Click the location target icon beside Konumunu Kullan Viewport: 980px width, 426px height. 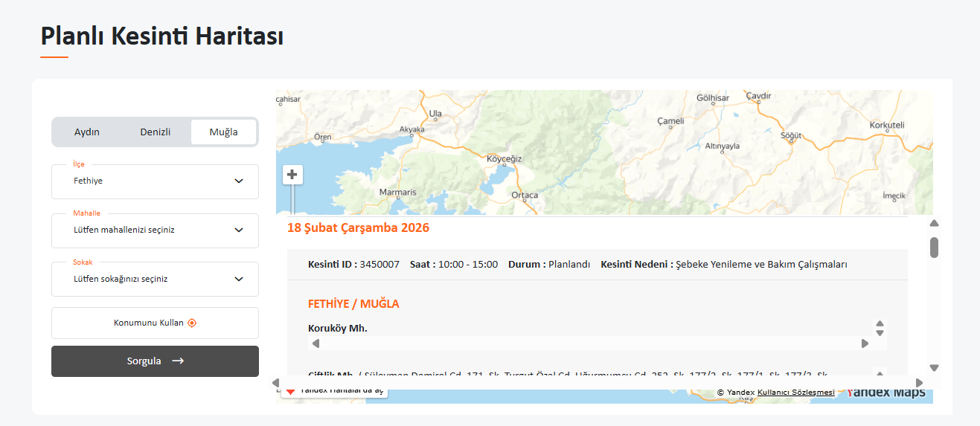(x=192, y=323)
